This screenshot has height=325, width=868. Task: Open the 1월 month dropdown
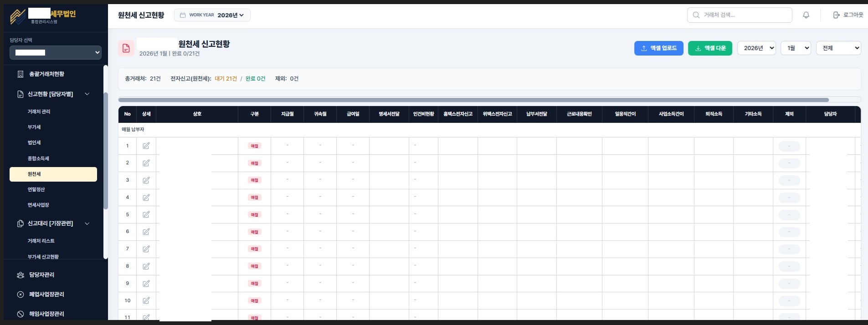point(796,48)
